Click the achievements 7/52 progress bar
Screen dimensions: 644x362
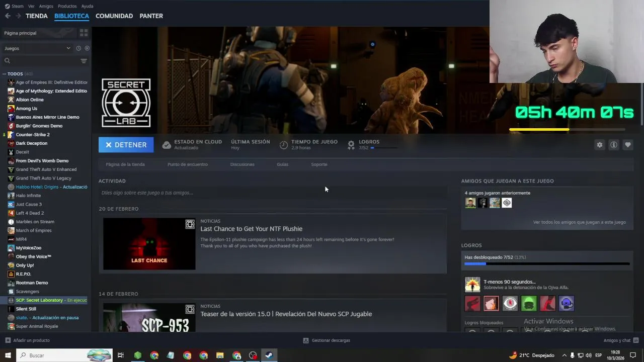coord(547,263)
